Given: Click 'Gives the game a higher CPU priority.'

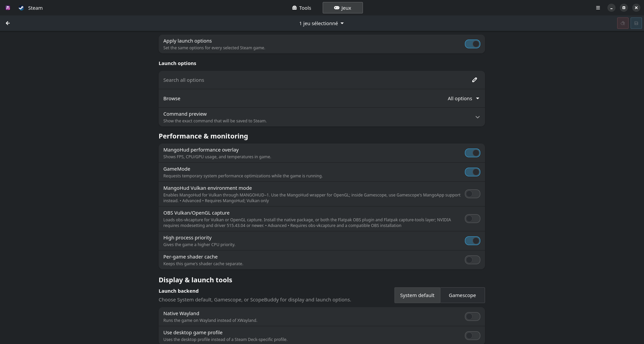Looking at the screenshot, I should tap(199, 245).
